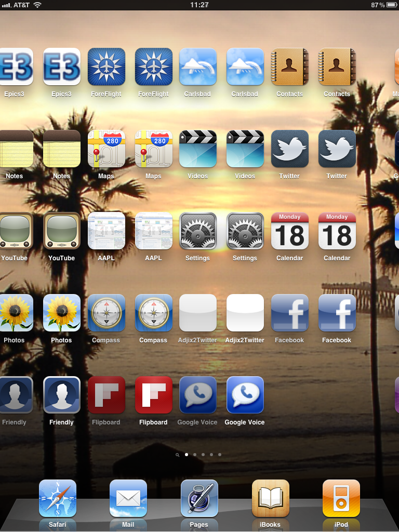Image resolution: width=399 pixels, height=532 pixels.
Task: Tap the AAPL shortcut next to YouTube
Action: [x=107, y=231]
